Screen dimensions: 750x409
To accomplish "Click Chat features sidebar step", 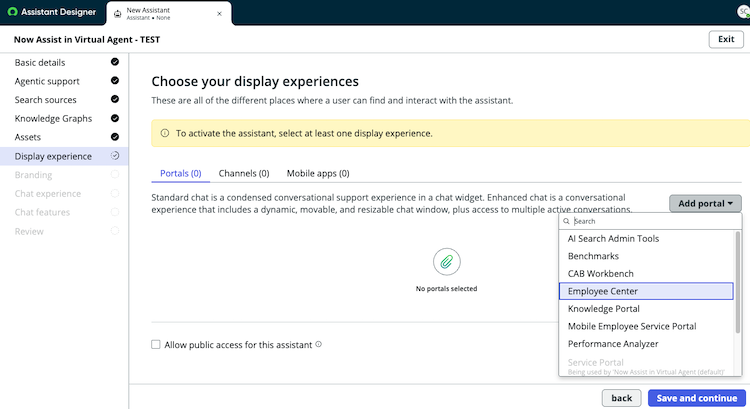I will click(x=64, y=212).
